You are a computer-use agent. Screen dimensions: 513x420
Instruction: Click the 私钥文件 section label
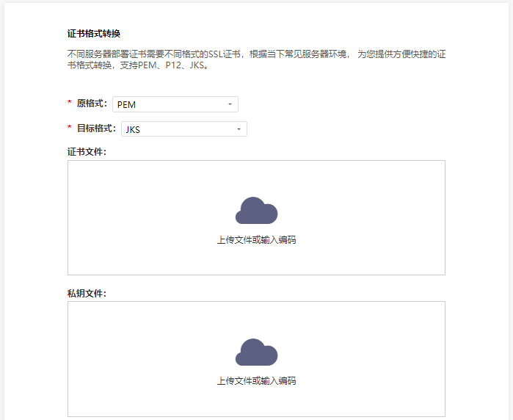click(87, 293)
